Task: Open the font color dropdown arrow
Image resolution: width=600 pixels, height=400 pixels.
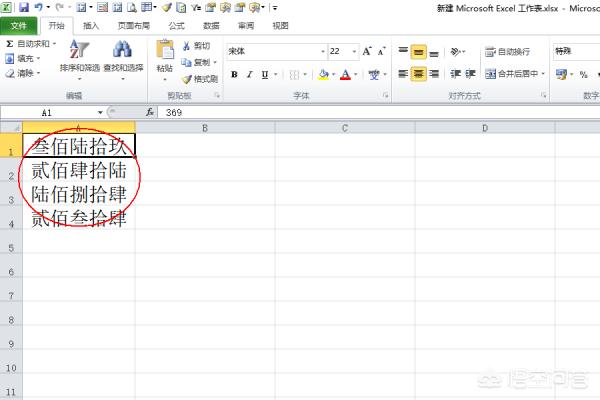Action: point(355,74)
